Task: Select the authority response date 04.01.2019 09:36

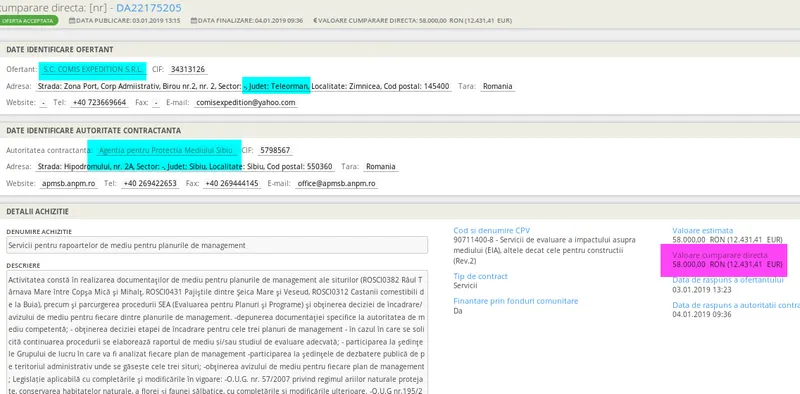Action: click(x=702, y=314)
